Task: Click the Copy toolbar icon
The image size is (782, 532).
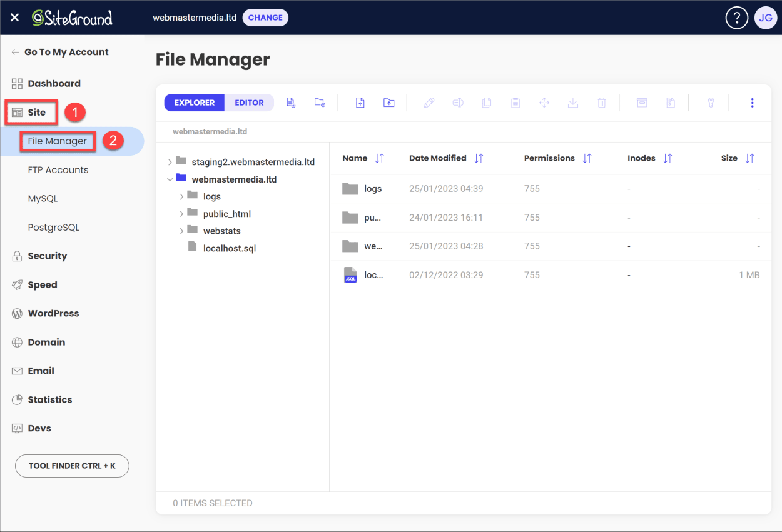Action: (x=487, y=103)
